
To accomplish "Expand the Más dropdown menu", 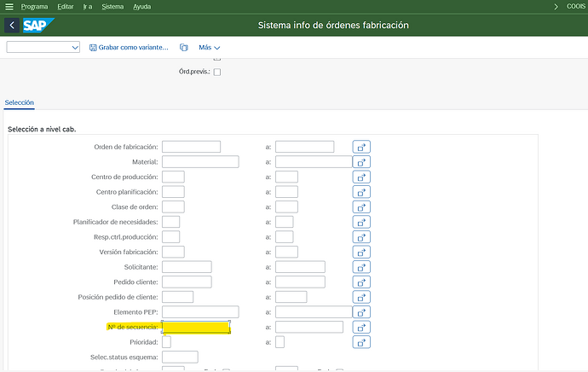I will tap(210, 48).
